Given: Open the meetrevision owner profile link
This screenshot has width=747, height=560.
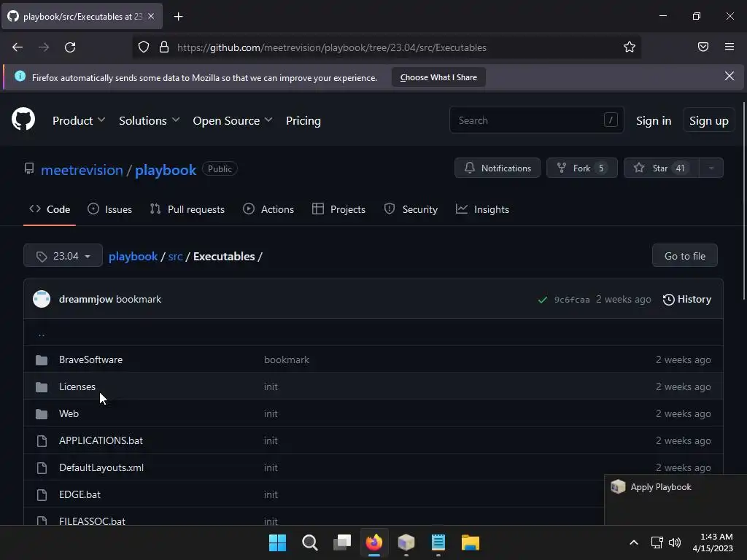Looking at the screenshot, I should pos(82,169).
